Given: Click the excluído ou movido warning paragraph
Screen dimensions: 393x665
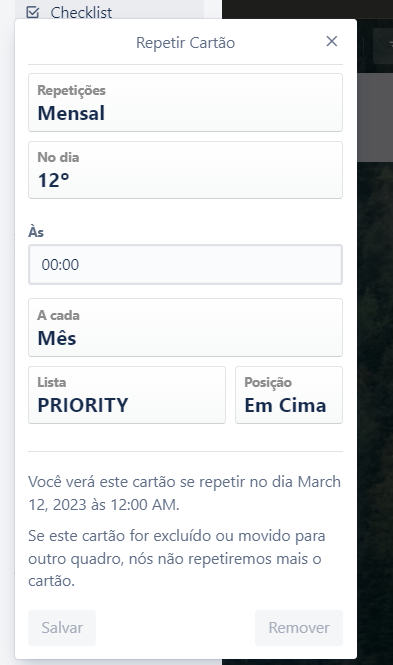Looking at the screenshot, I should [176, 558].
